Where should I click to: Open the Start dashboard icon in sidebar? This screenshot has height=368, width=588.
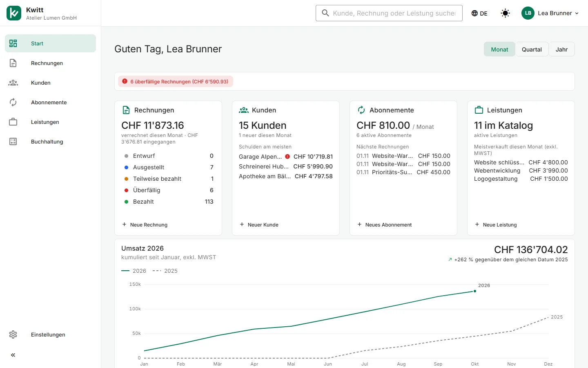(x=13, y=43)
